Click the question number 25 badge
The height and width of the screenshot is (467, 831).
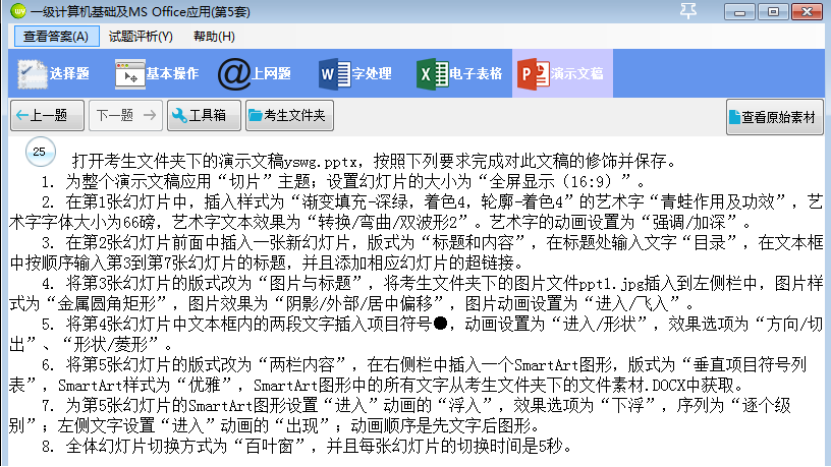40,152
